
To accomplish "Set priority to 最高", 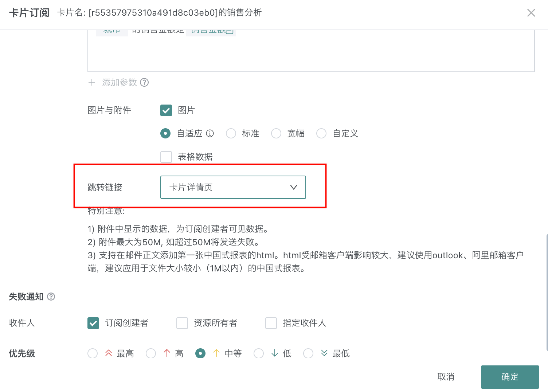I will pyautogui.click(x=93, y=353).
